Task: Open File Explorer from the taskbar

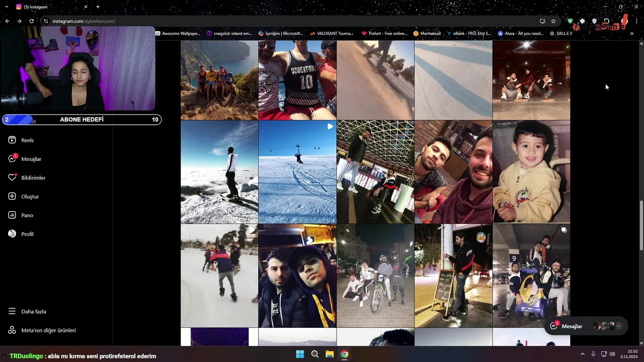Action: point(330,354)
